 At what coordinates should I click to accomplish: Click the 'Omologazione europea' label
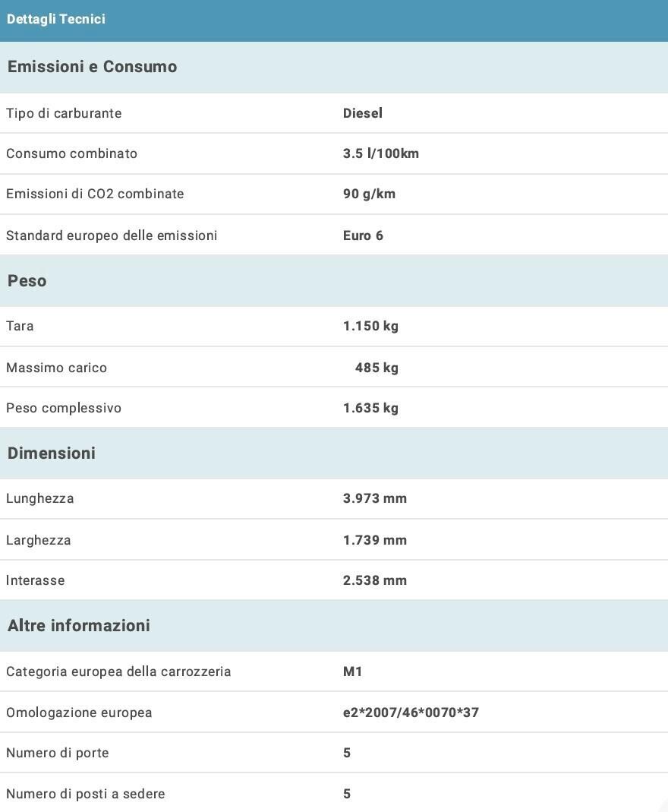tap(79, 712)
